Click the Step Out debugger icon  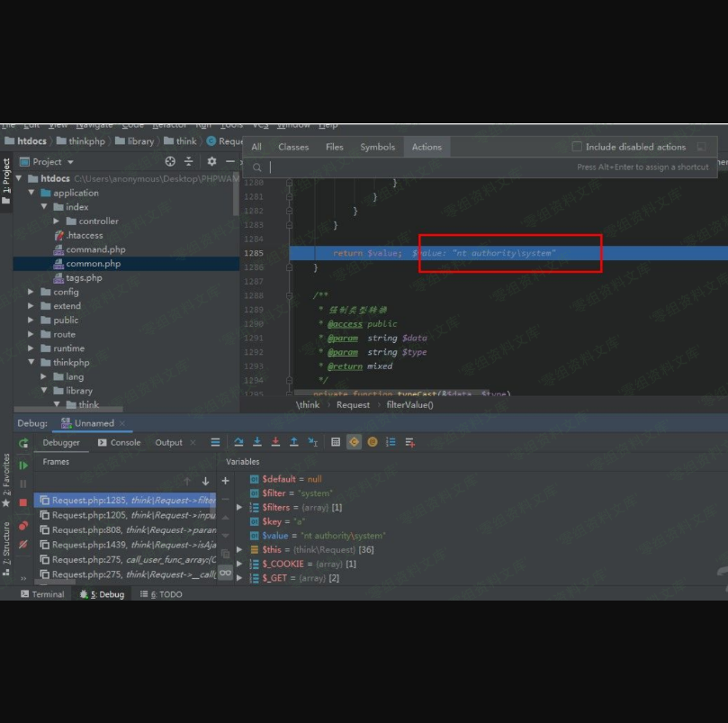294,442
